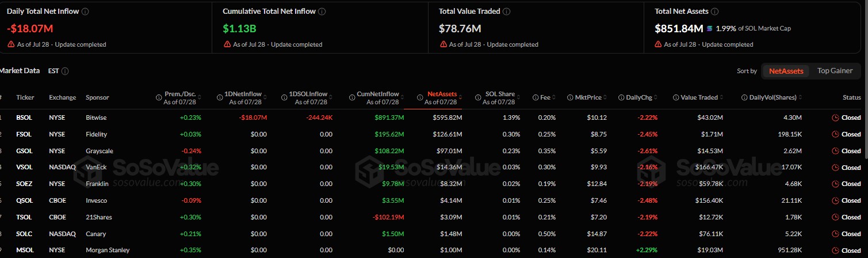Screen dimensions: 868x258
Task: Open the Total Net Assets info icon
Action: 714,11
